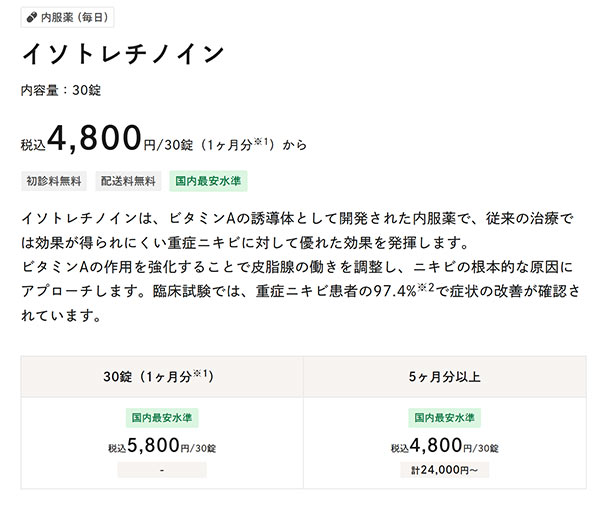Click the 4,800円/30錠 price in the table
Image resolution: width=600 pixels, height=505 pixels.
444,445
